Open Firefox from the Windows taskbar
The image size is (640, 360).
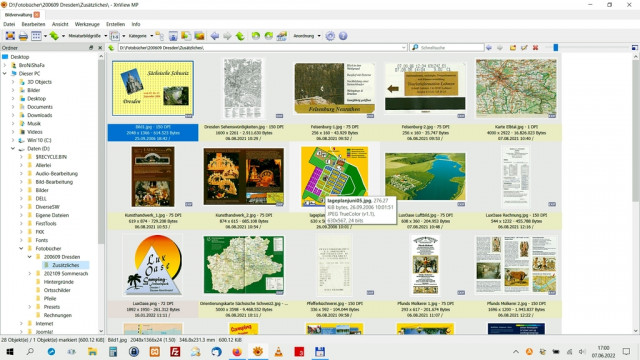[237, 351]
